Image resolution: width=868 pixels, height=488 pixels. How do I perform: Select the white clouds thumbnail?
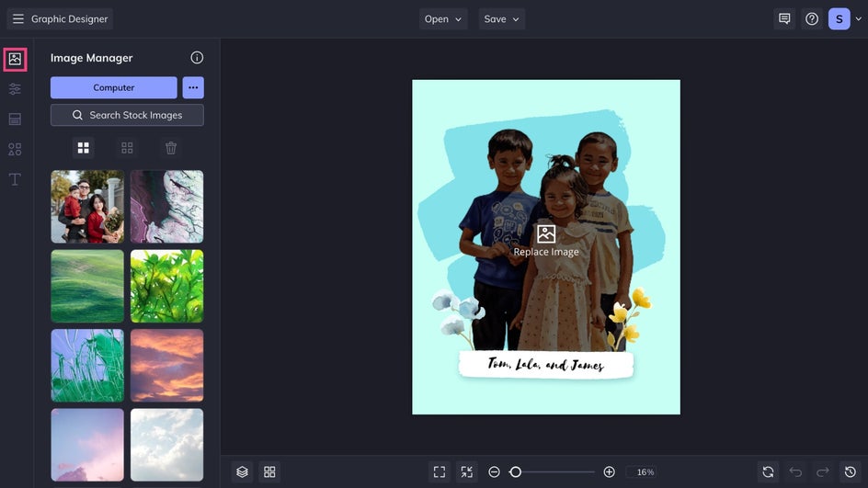[166, 445]
